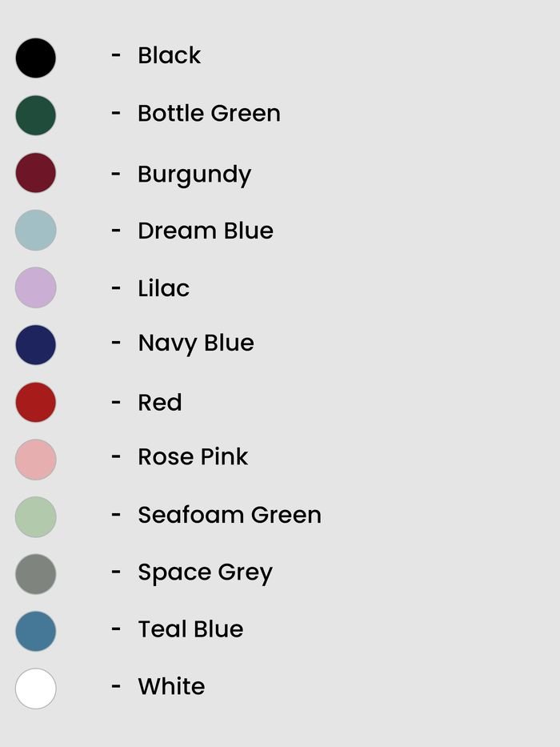Choose the Seafoam Green color circle
This screenshot has height=747, width=560.
click(x=36, y=517)
